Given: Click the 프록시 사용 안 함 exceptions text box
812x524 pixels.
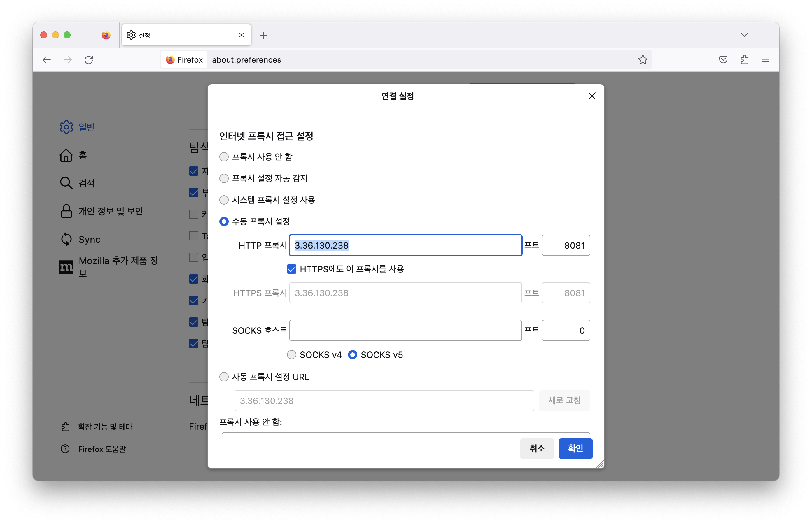Looking at the screenshot, I should coord(405,435).
